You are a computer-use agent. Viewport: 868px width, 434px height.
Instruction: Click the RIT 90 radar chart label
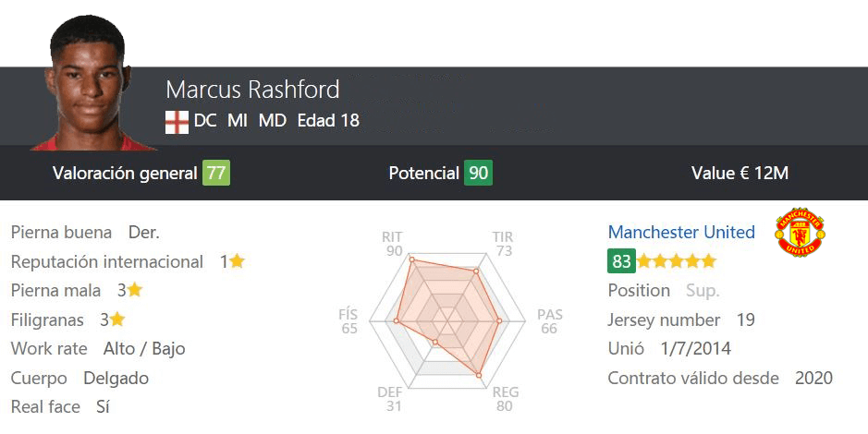click(393, 244)
